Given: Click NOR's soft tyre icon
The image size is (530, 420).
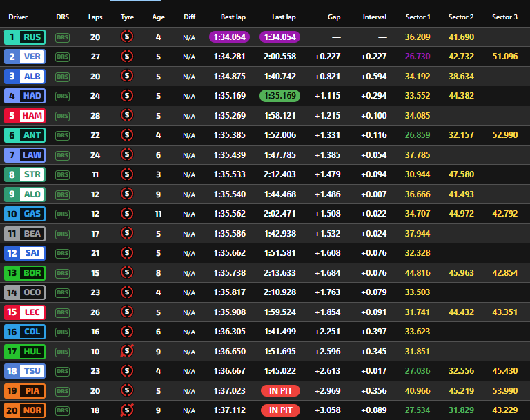Looking at the screenshot, I should (x=127, y=410).
